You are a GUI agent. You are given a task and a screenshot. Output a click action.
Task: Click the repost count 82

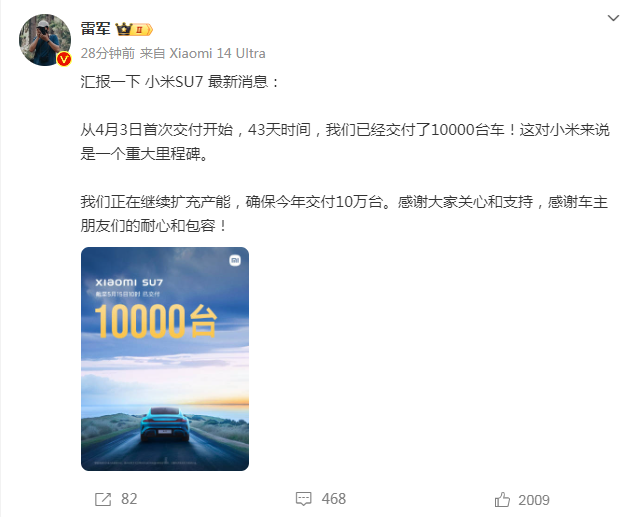(x=129, y=499)
